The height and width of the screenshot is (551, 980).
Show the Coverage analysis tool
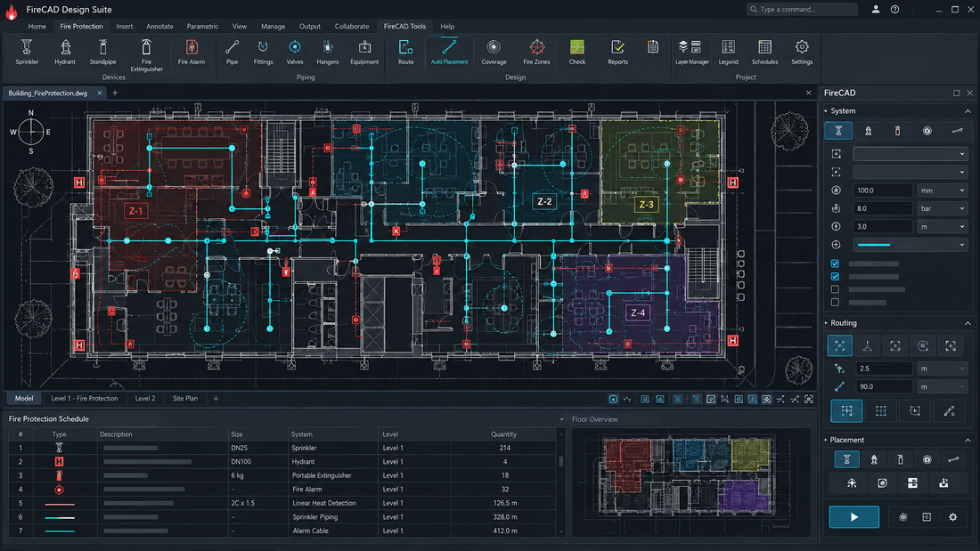coord(494,53)
